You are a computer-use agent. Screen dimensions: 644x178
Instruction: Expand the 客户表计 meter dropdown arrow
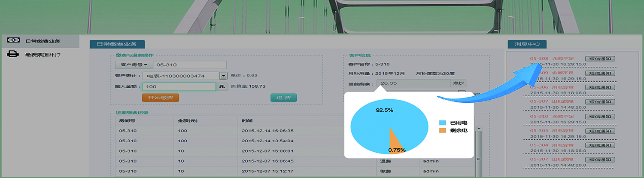[x=223, y=76]
